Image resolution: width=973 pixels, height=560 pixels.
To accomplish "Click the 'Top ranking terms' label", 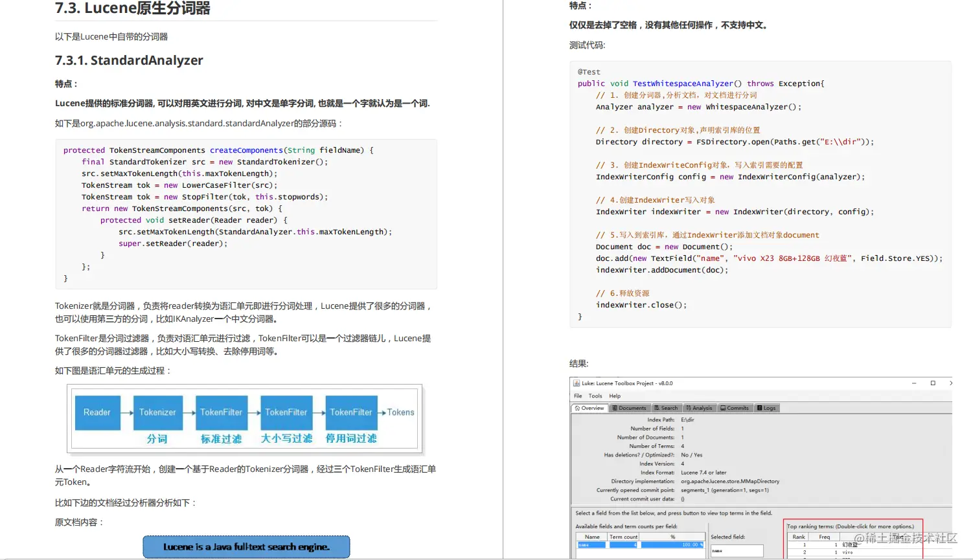I will 851,526.
